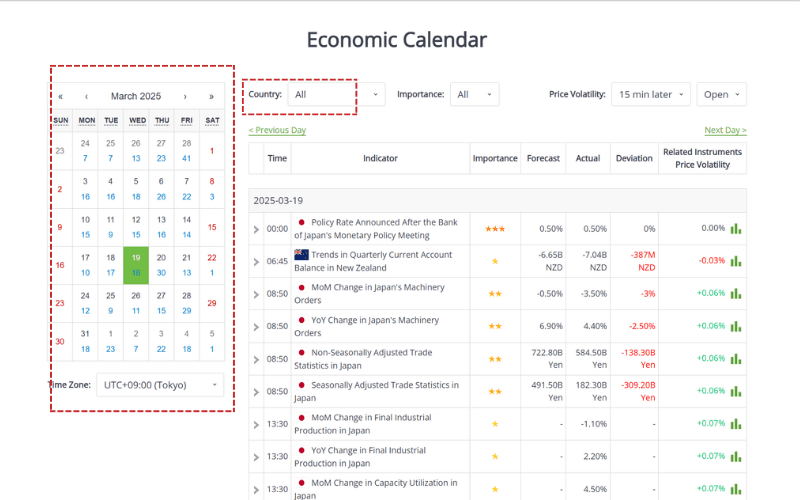This screenshot has width=800, height=500.
Task: Open the Time Zone UTC+09:00 Tokyo dropdown
Action: click(161, 384)
